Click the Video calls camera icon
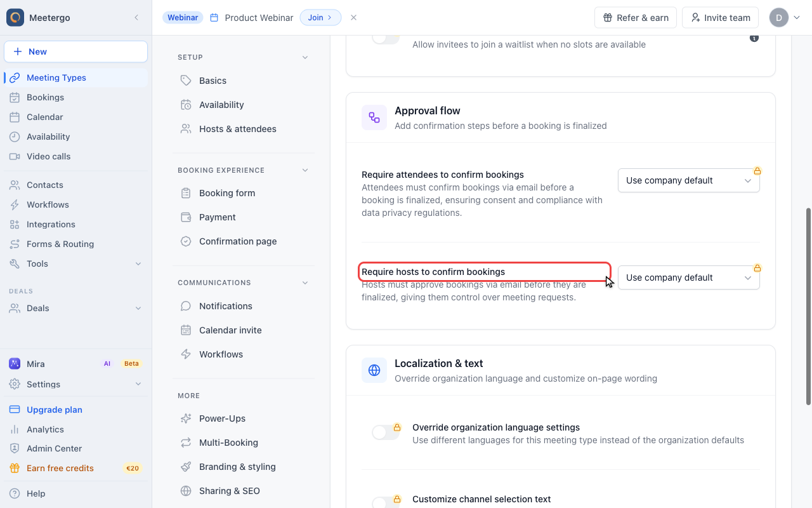The height and width of the screenshot is (508, 812). tap(15, 156)
